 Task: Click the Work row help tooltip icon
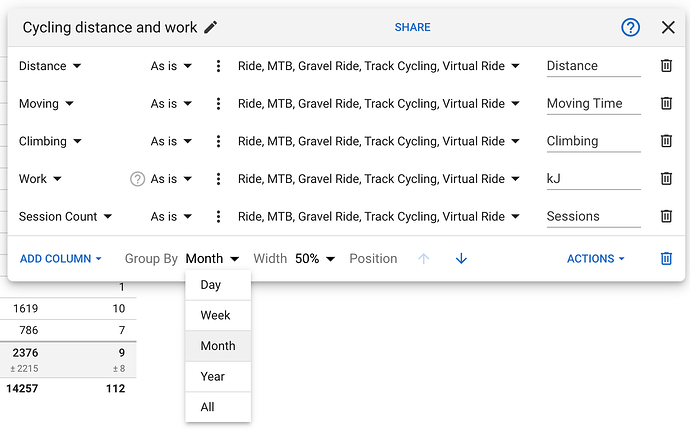pyautogui.click(x=138, y=179)
